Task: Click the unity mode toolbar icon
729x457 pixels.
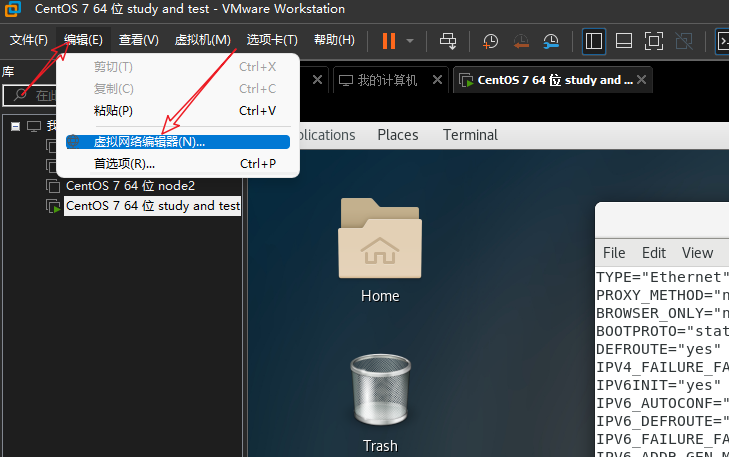Action: [684, 41]
